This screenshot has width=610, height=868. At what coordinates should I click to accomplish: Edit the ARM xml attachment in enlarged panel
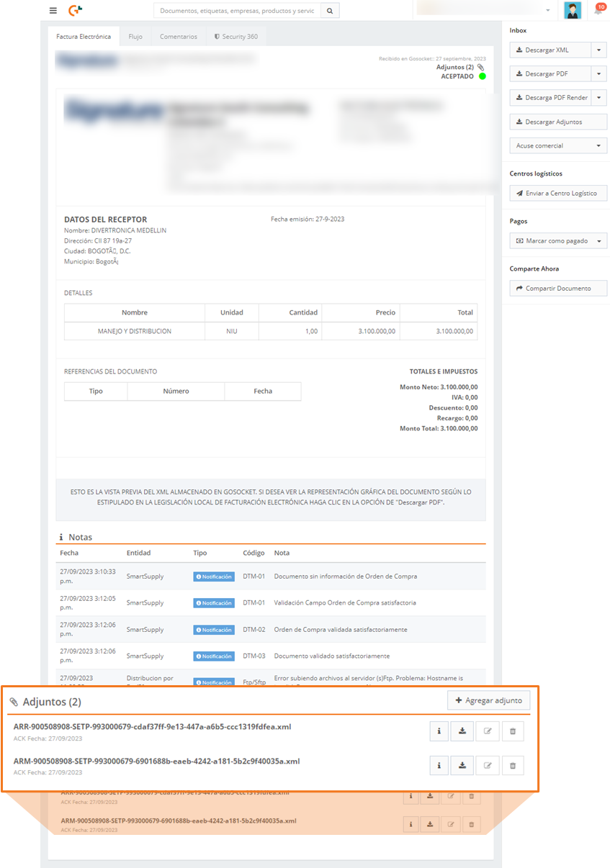(x=488, y=765)
